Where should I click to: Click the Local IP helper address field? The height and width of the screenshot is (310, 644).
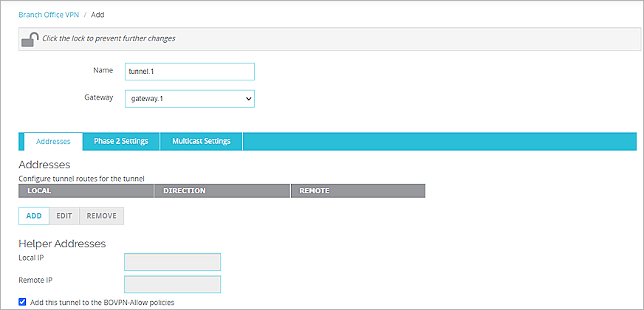tap(173, 262)
